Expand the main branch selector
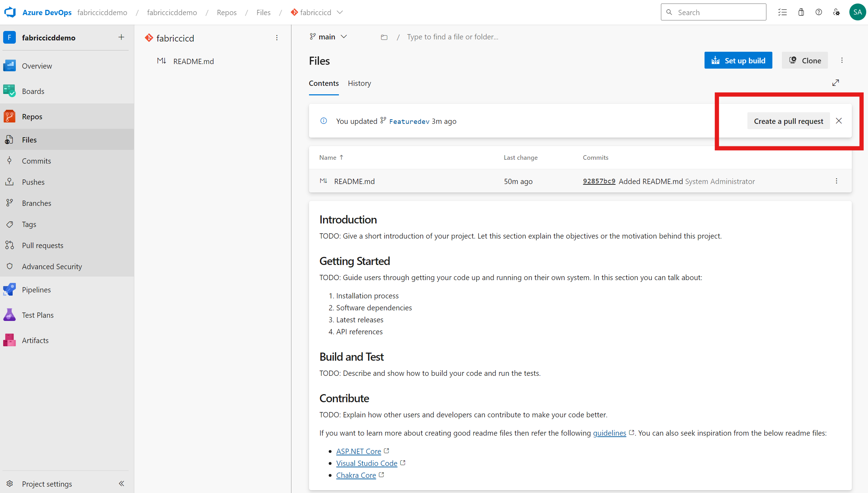Viewport: 868px width, 493px height. [328, 37]
